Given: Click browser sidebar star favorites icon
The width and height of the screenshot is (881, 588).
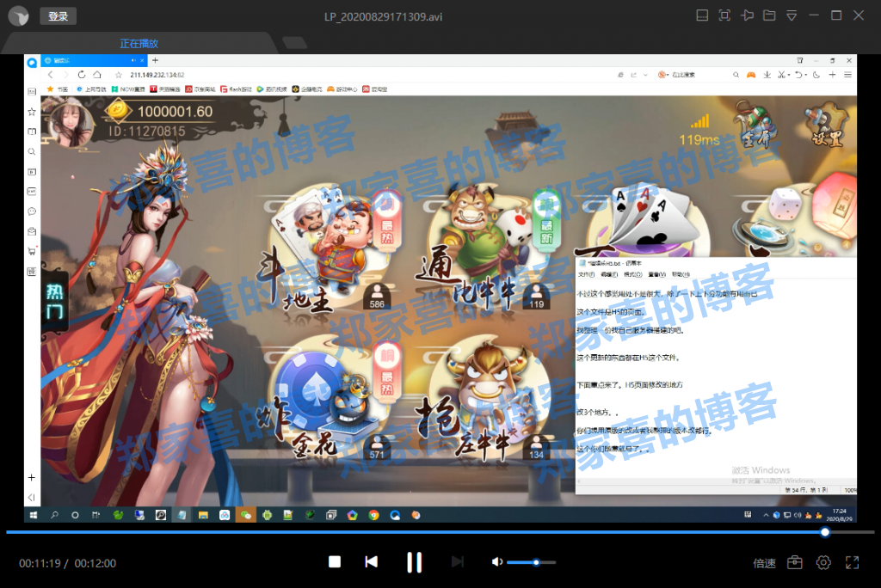Looking at the screenshot, I should 32,112.
